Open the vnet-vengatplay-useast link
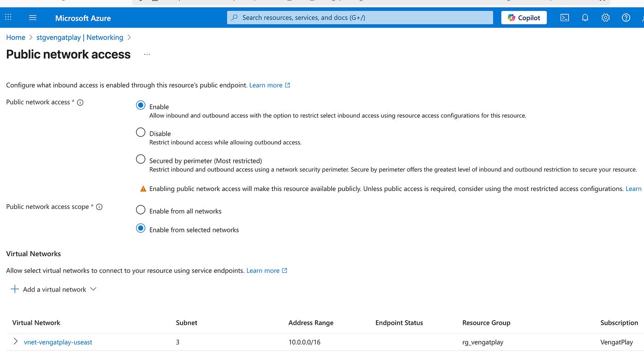The height and width of the screenshot is (362, 644). 58,342
